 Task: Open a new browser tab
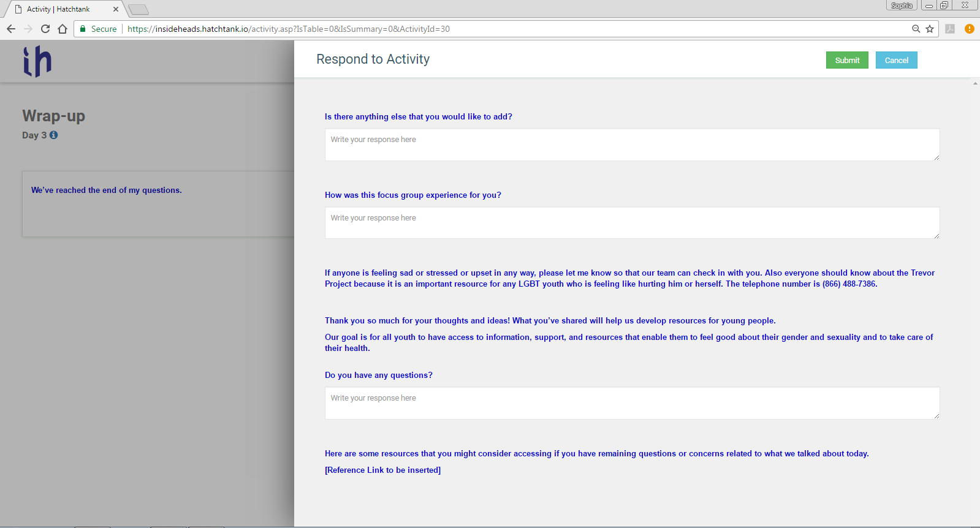coord(139,9)
